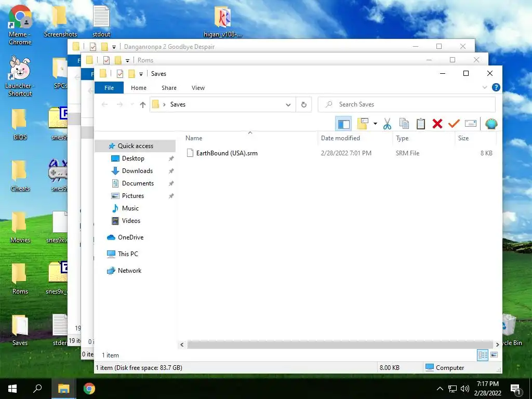532x399 pixels.
Task: Select Downloads in the navigation pane
Action: [x=137, y=171]
